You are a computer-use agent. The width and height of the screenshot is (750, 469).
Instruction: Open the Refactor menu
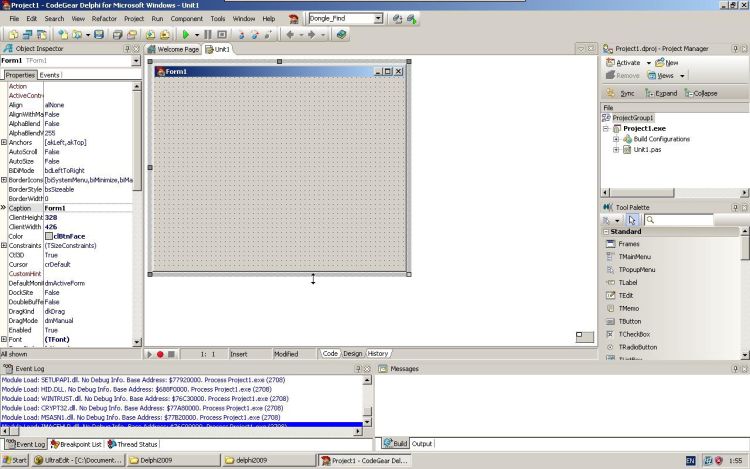[x=104, y=19]
